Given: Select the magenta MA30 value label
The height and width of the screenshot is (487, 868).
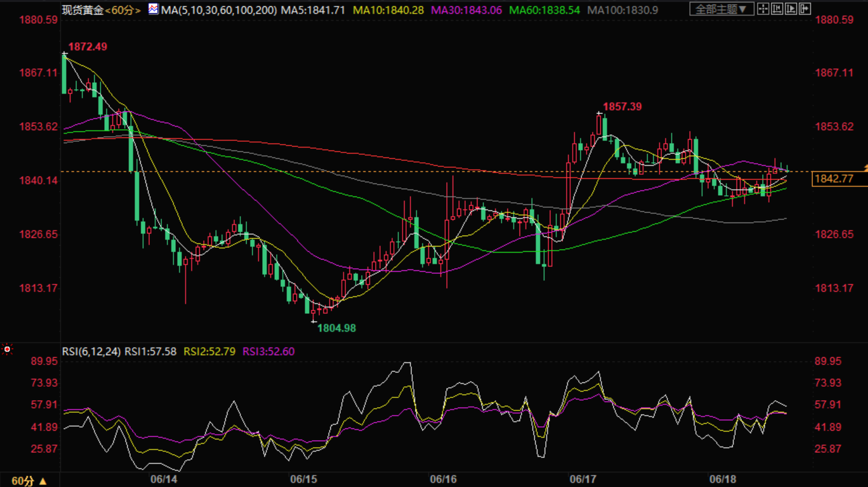Looking at the screenshot, I should click(x=466, y=10).
